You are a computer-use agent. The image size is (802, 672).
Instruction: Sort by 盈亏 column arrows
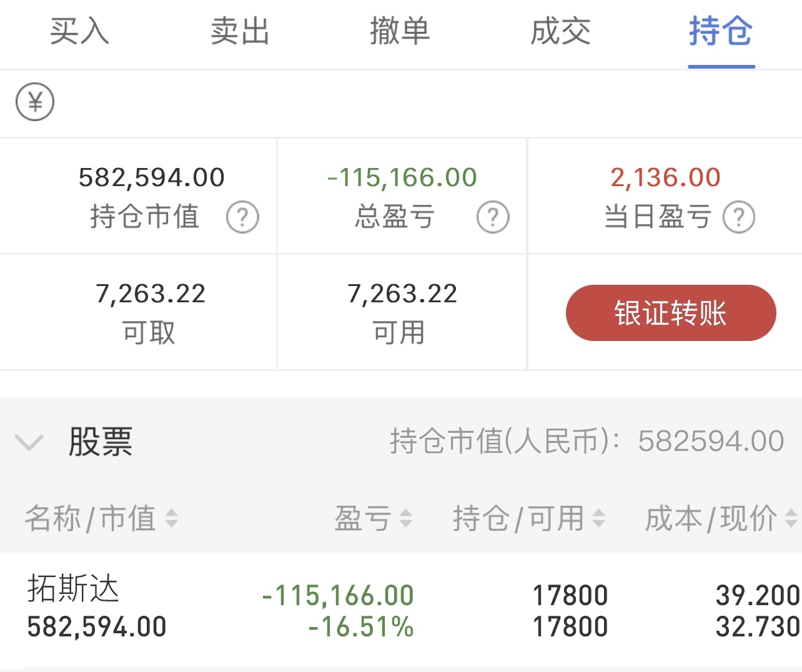coord(406,518)
